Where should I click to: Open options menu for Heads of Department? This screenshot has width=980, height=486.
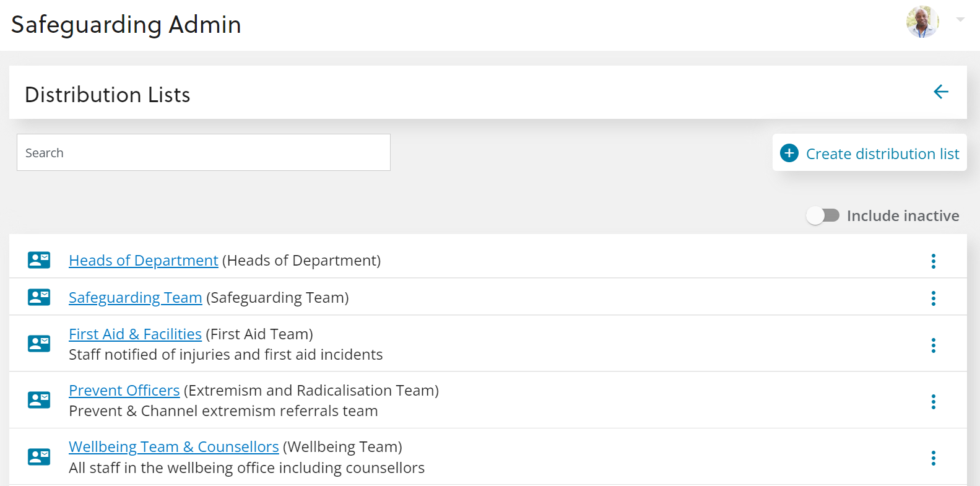click(933, 261)
